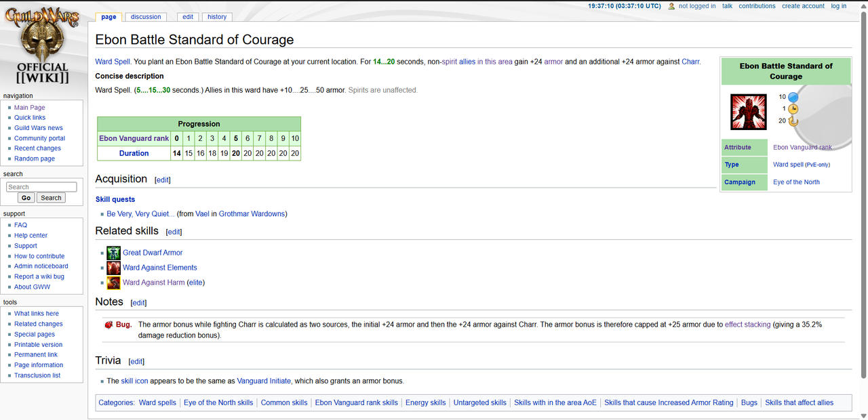Click the blue energy cost icon beside 10

pos(793,97)
